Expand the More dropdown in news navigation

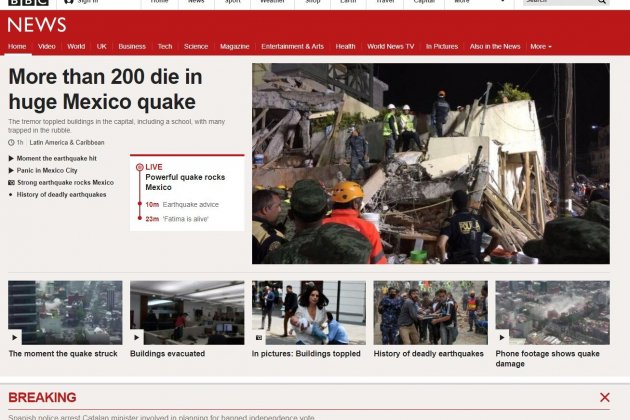coord(541,47)
